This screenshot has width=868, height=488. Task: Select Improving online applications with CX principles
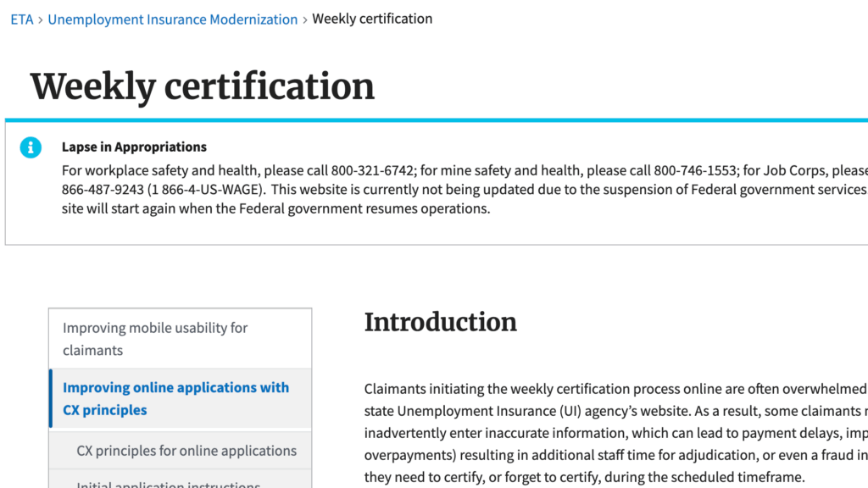176,398
